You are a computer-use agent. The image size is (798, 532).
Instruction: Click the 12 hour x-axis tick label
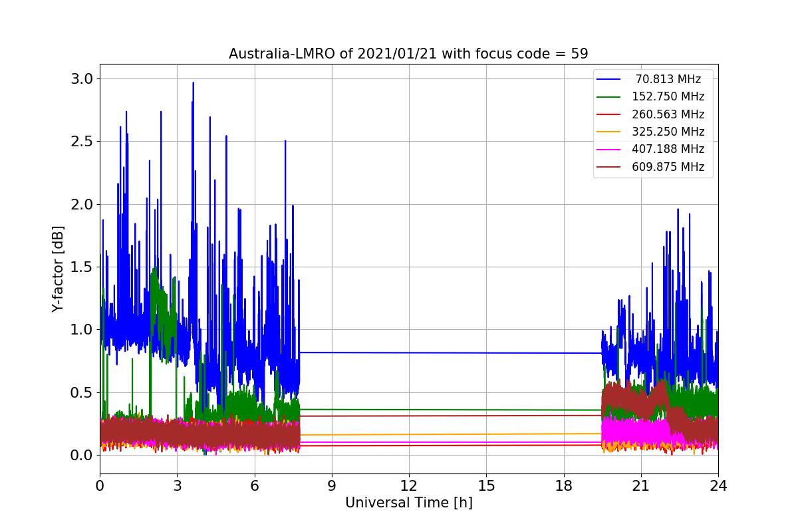pos(409,485)
